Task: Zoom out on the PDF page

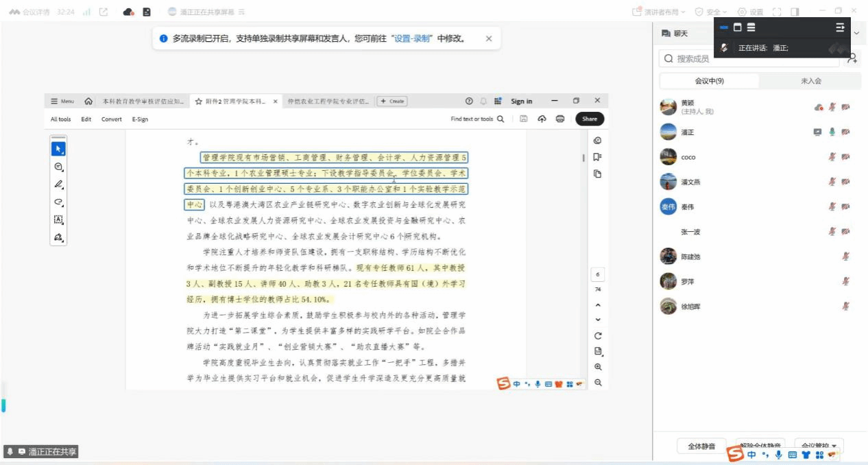Action: (598, 383)
